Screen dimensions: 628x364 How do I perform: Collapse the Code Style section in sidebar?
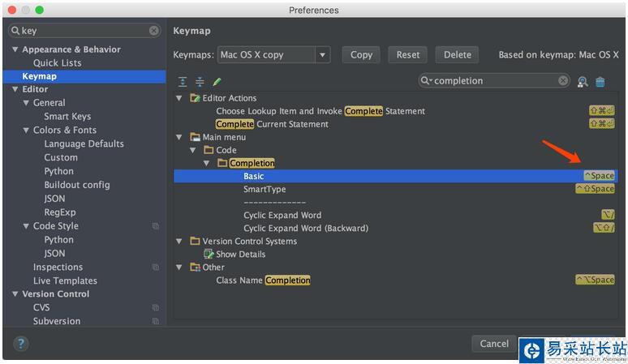click(26, 226)
